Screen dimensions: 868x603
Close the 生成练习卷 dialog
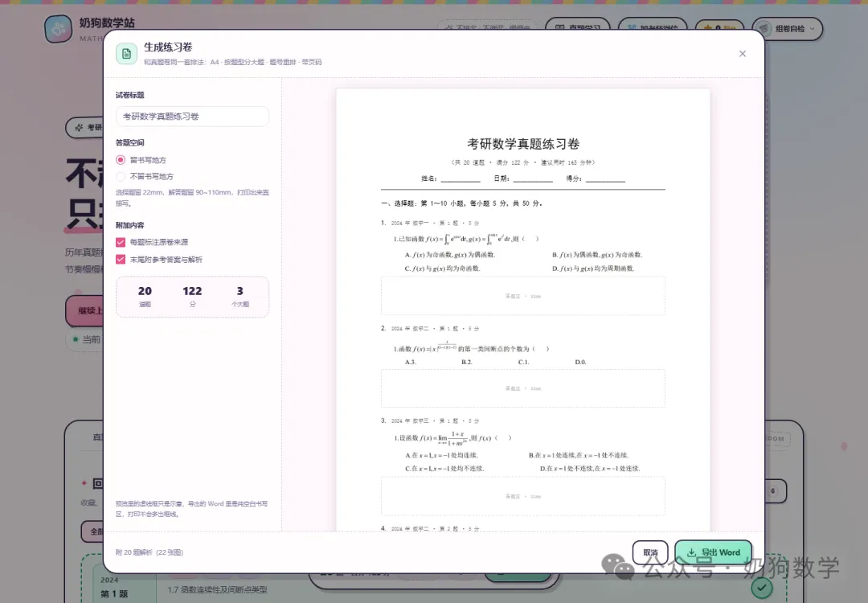(743, 54)
